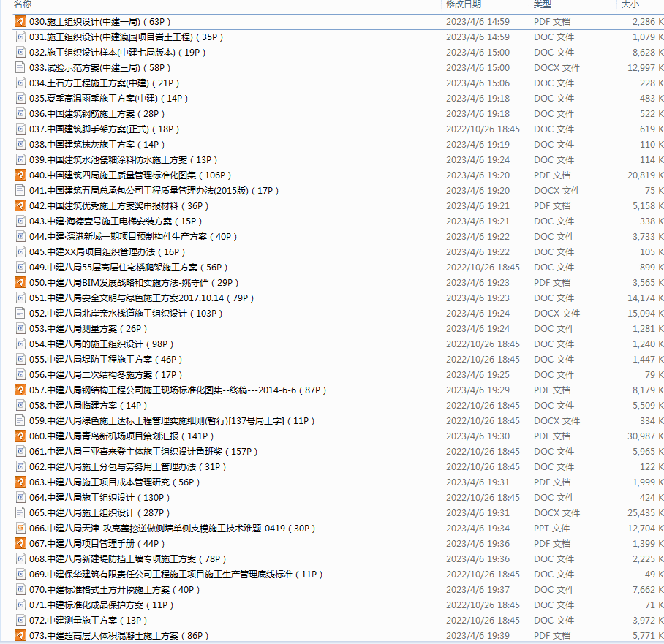
Task: Select file 065.中建八局施工组织设计 (287P)
Action: pos(99,512)
